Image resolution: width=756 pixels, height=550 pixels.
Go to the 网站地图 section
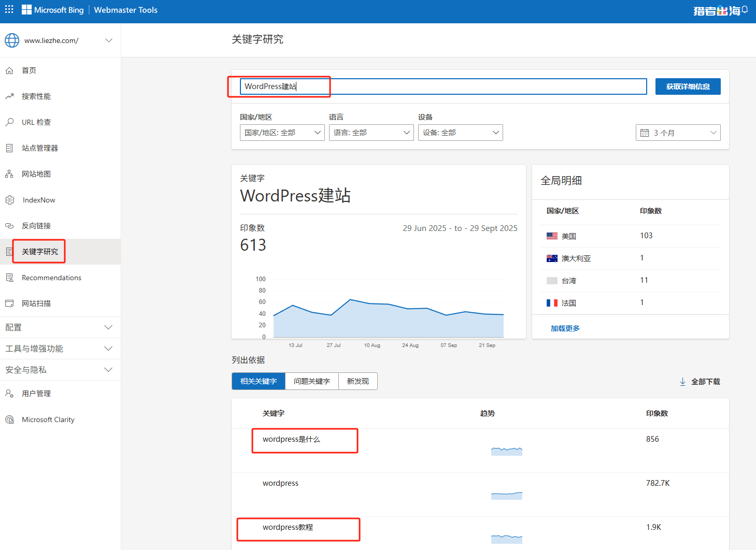point(36,173)
